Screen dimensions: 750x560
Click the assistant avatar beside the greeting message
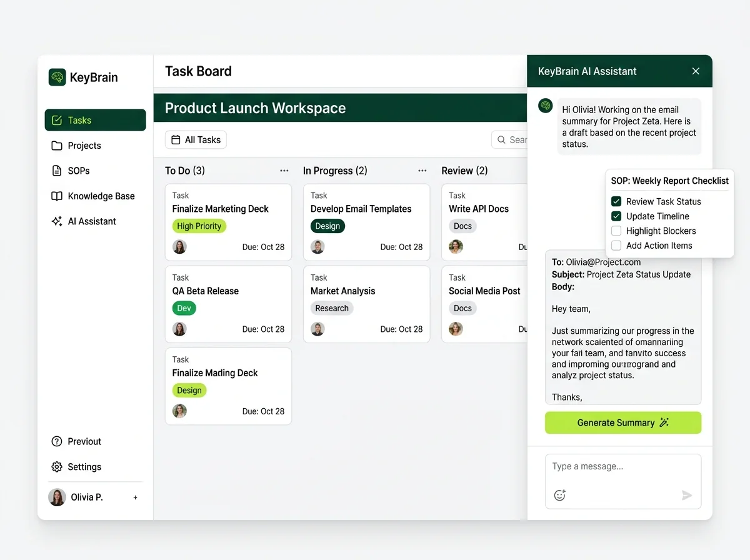point(546,106)
